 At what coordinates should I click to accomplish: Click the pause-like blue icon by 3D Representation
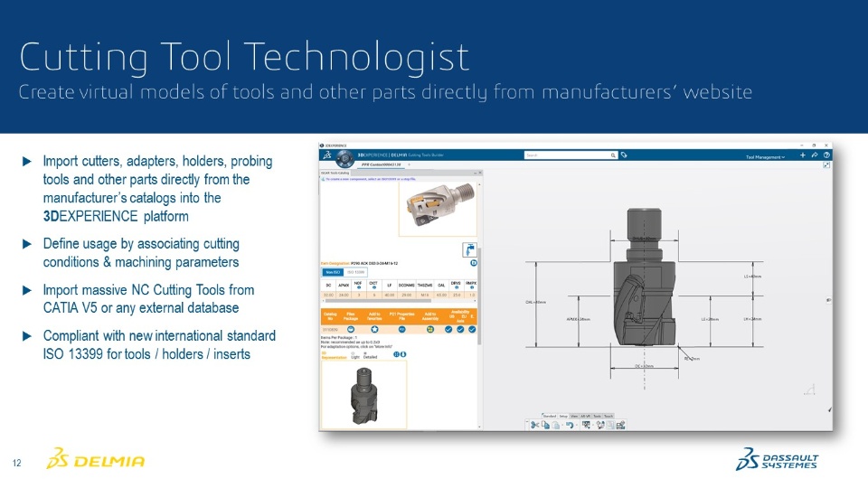pyautogui.click(x=396, y=354)
